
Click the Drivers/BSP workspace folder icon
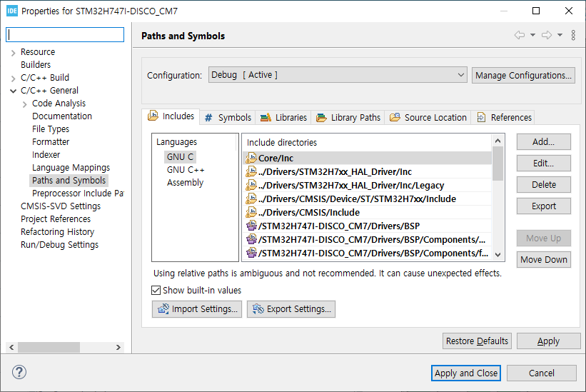pyautogui.click(x=251, y=226)
